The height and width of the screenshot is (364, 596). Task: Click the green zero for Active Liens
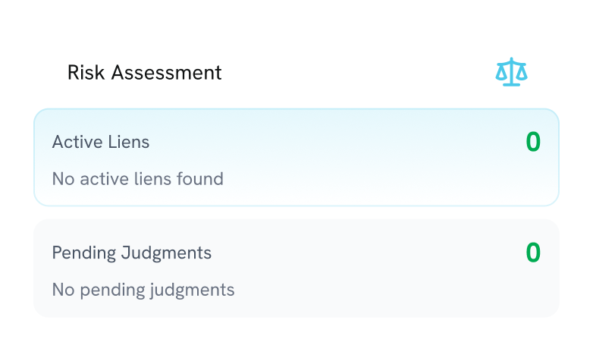533,142
